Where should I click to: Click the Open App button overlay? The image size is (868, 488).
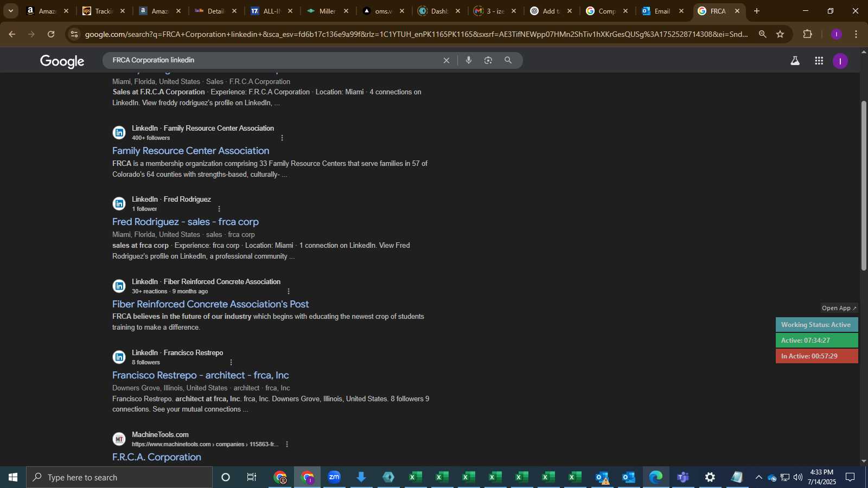pyautogui.click(x=839, y=308)
